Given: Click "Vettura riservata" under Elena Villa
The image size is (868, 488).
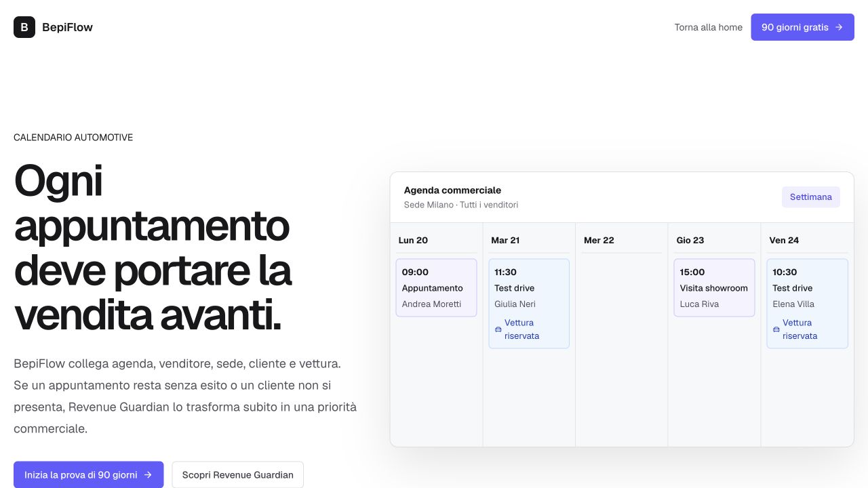Looking at the screenshot, I should [800, 329].
